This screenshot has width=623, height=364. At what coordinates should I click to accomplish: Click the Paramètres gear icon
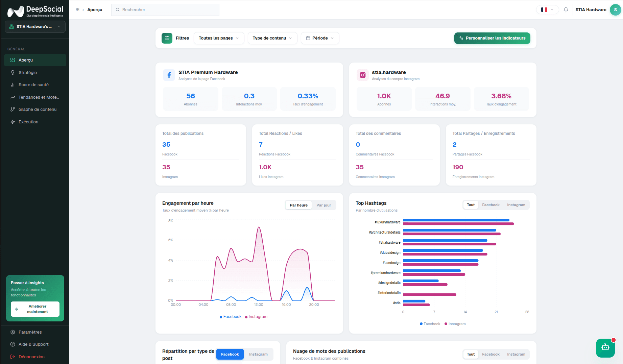13,332
